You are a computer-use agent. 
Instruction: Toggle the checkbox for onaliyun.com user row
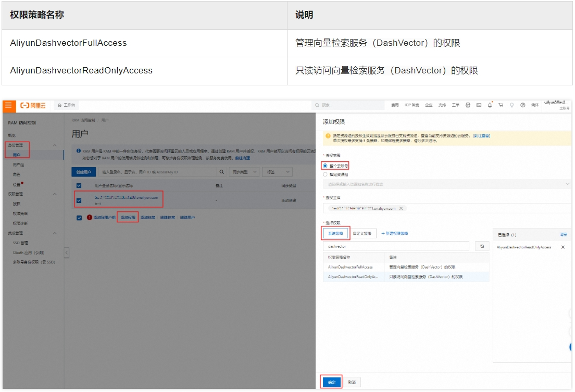tap(79, 199)
